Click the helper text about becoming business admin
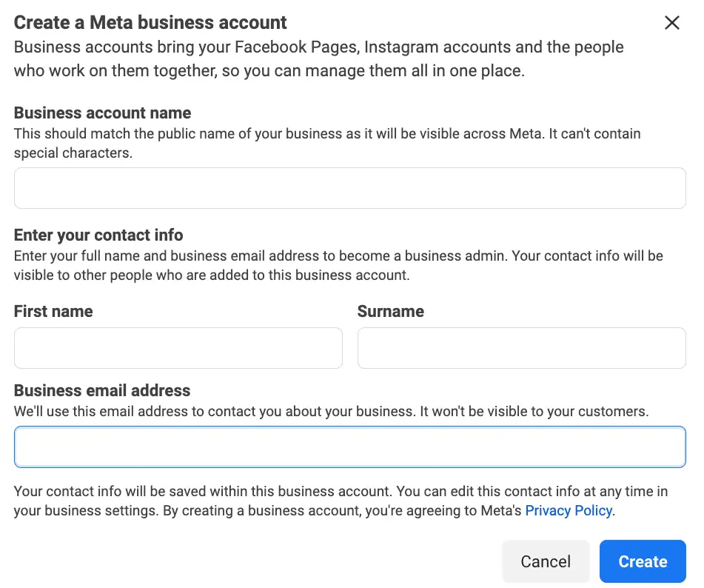The image size is (704, 588). click(x=338, y=265)
